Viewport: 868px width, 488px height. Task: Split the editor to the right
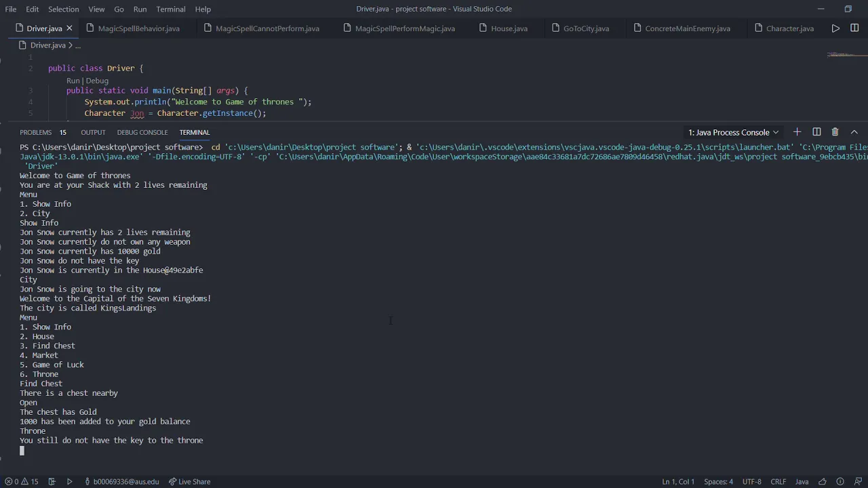tap(854, 28)
